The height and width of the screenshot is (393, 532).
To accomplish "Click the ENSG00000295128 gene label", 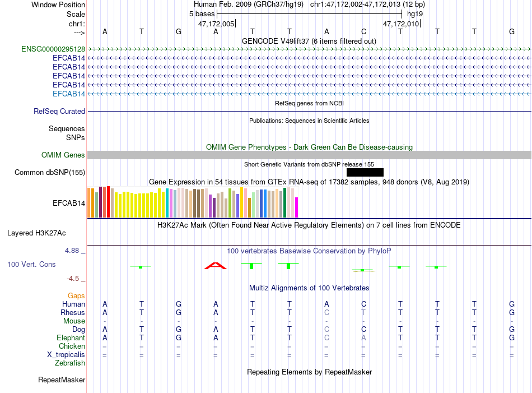I will coord(53,49).
